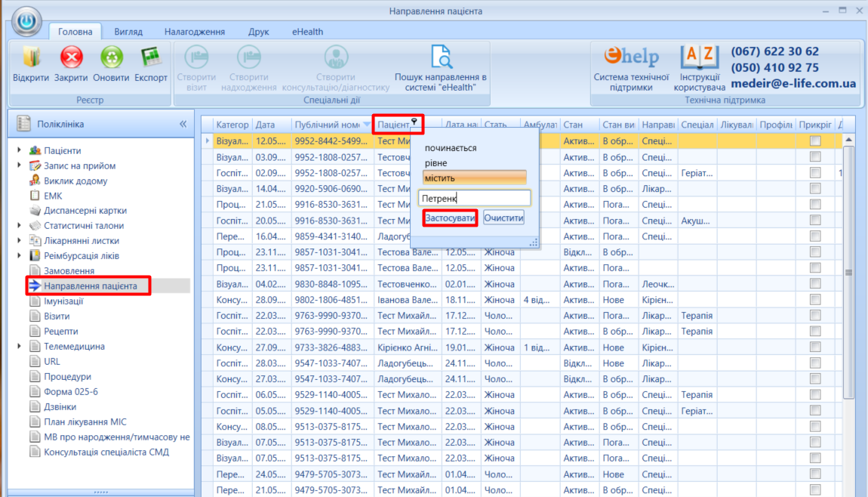Click Створити візит icon

[x=196, y=68]
